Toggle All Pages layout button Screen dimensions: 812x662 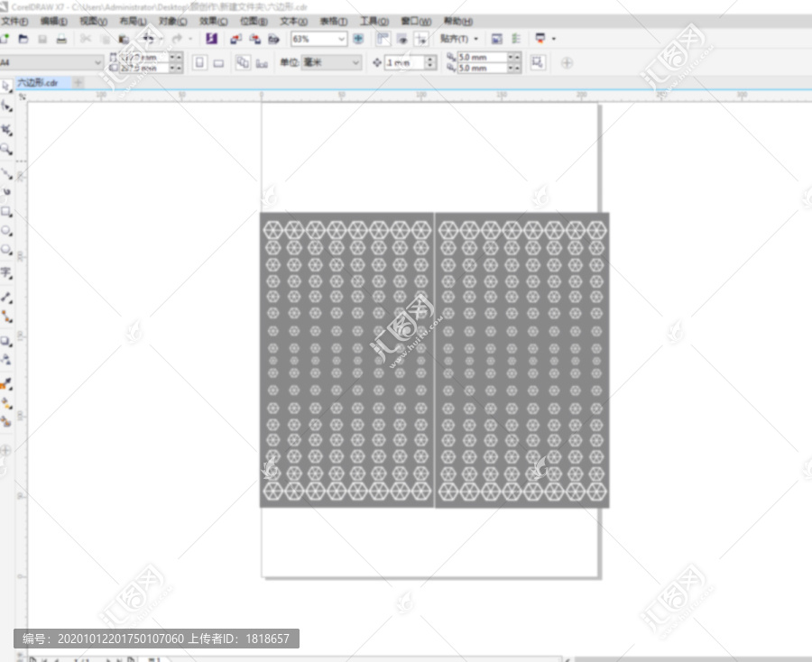click(243, 62)
